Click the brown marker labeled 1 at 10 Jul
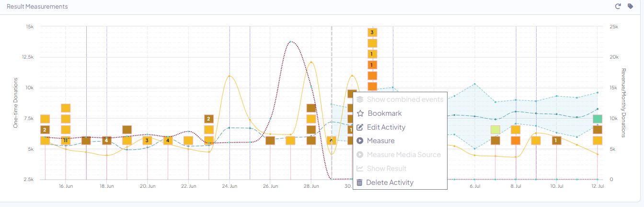Screen dimensions: 644x207 [556, 140]
